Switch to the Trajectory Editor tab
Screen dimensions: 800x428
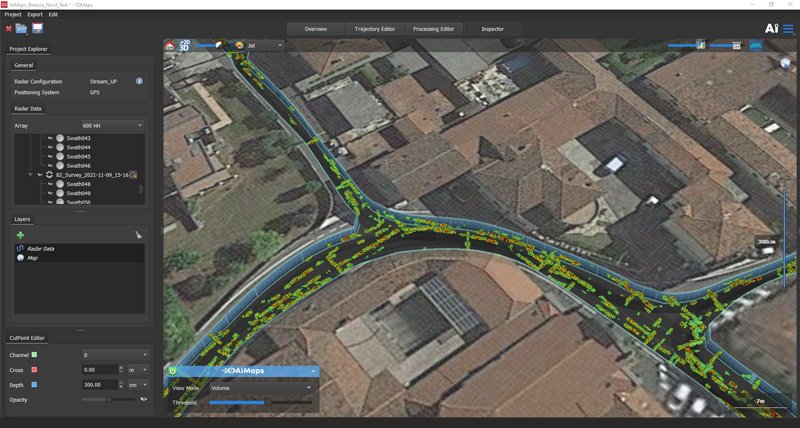tap(374, 29)
